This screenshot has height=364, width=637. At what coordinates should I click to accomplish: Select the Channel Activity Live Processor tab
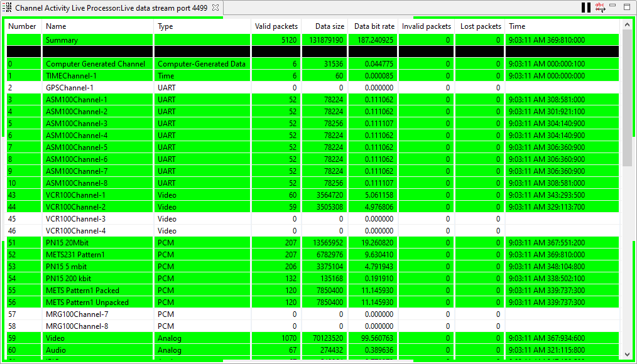coord(111,8)
